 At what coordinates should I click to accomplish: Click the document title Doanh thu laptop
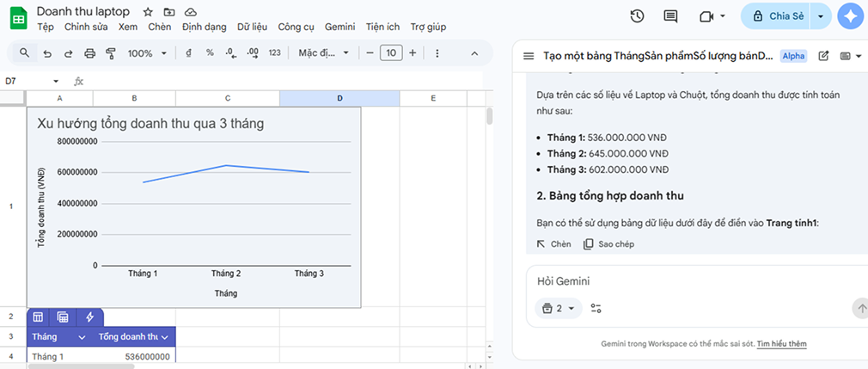point(83,12)
